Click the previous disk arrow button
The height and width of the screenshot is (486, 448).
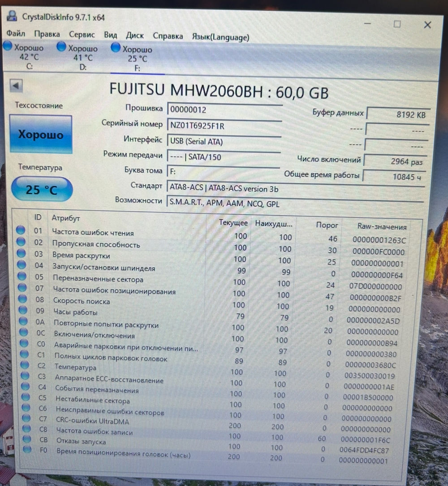click(x=16, y=86)
